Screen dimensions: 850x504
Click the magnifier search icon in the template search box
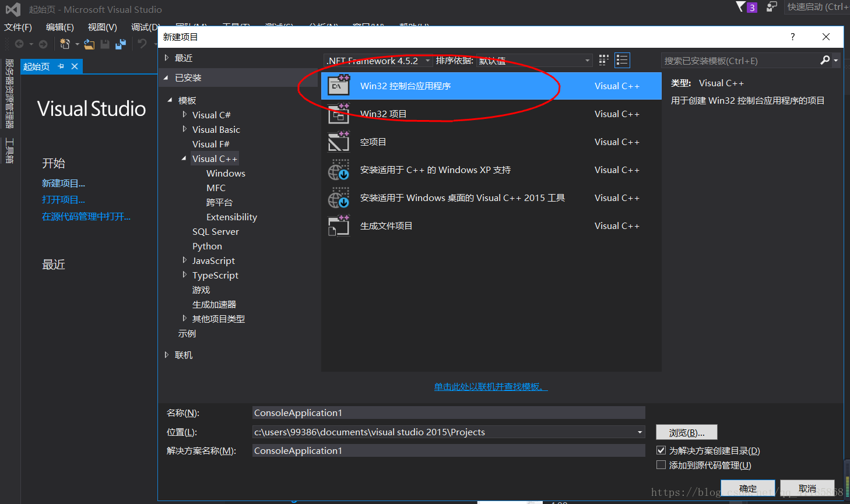pyautogui.click(x=825, y=60)
